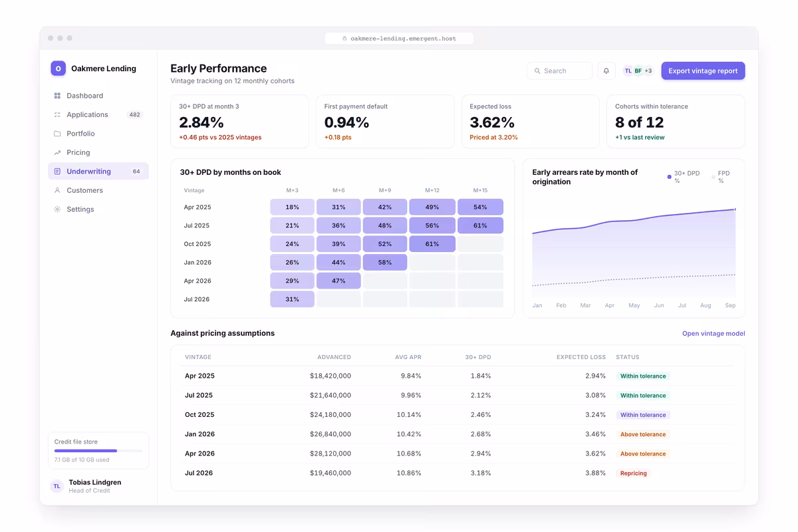
Task: Open notifications bell
Action: click(606, 70)
